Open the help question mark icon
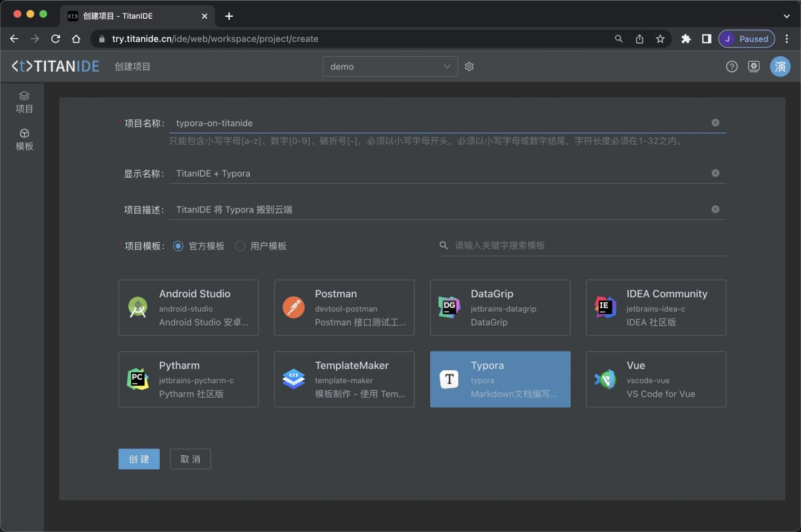This screenshot has width=801, height=532. [732, 67]
